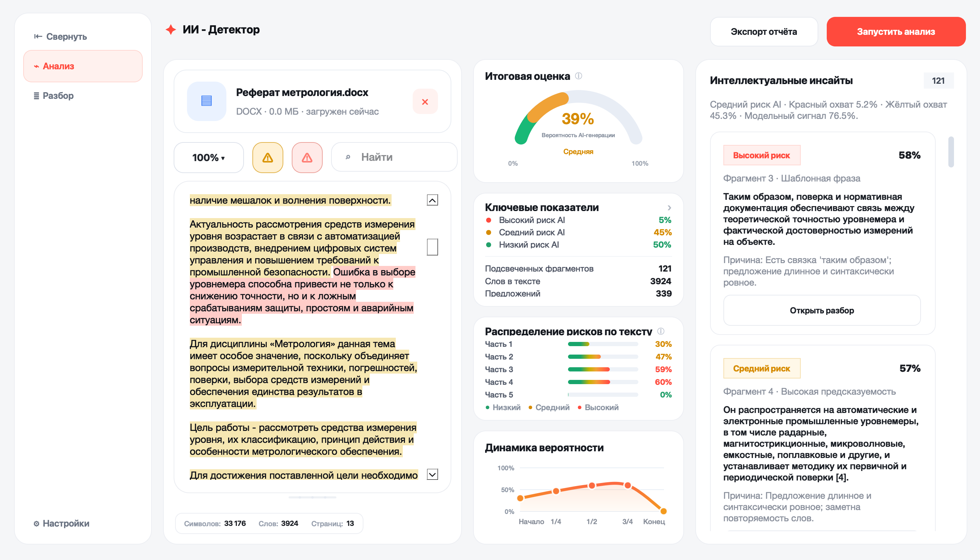Viewport: 980px width, 560px height.
Task: Toggle the red high-risk warning filter
Action: (307, 157)
